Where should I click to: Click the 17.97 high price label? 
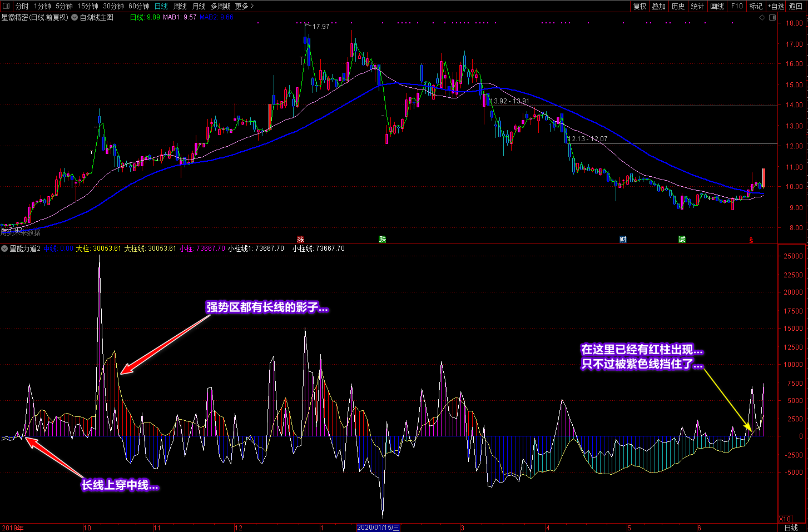[x=321, y=26]
